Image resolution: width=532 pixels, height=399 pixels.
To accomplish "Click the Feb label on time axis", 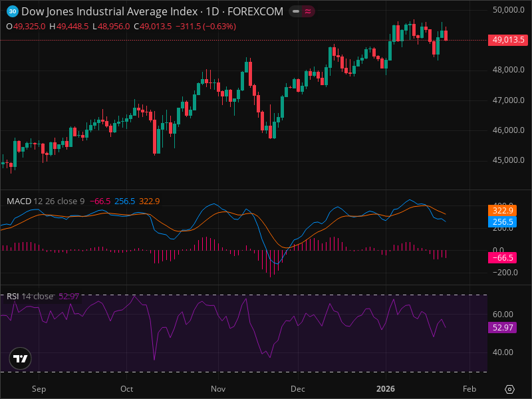I will 469,389.
